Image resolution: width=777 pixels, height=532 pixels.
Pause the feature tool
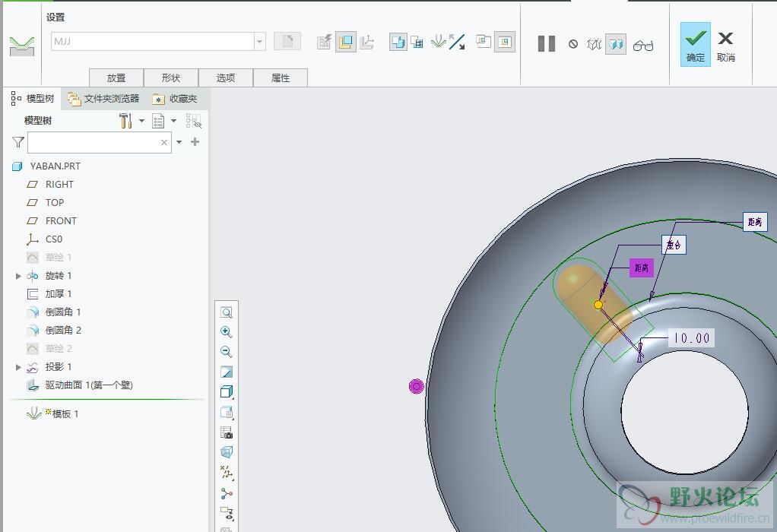click(x=547, y=43)
